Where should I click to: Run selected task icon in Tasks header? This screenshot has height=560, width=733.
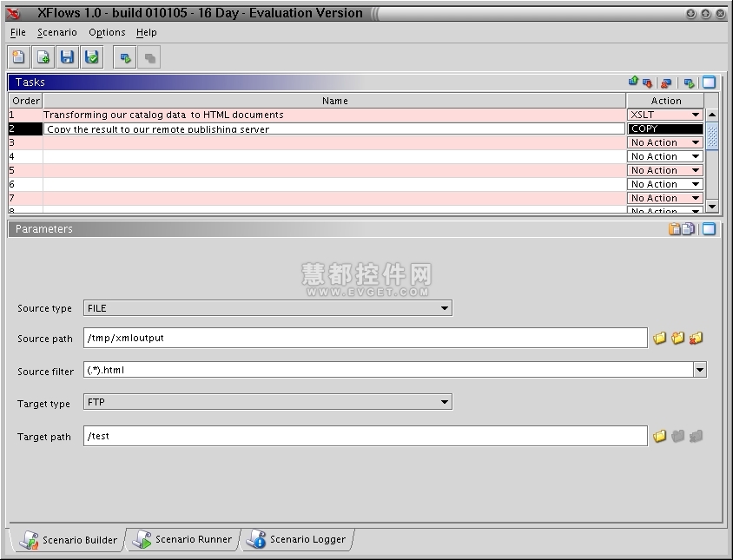click(x=689, y=82)
